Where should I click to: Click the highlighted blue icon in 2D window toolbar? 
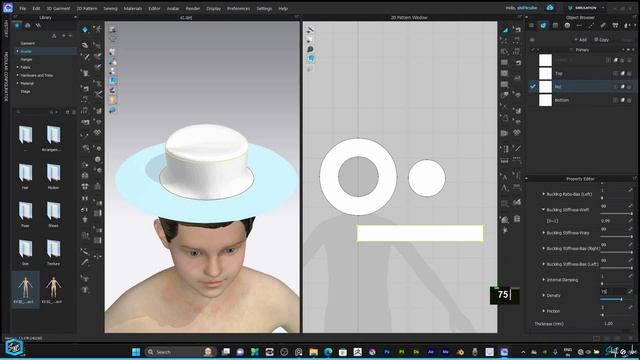coord(311,59)
